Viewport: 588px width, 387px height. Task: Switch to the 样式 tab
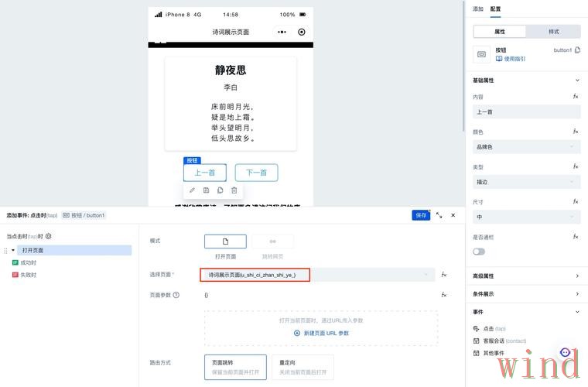click(553, 32)
